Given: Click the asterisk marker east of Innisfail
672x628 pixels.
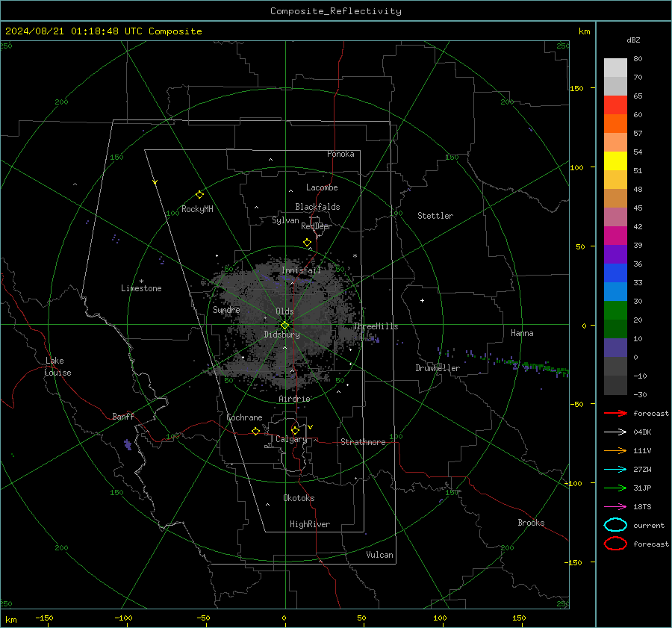Looking at the screenshot, I should [x=355, y=256].
